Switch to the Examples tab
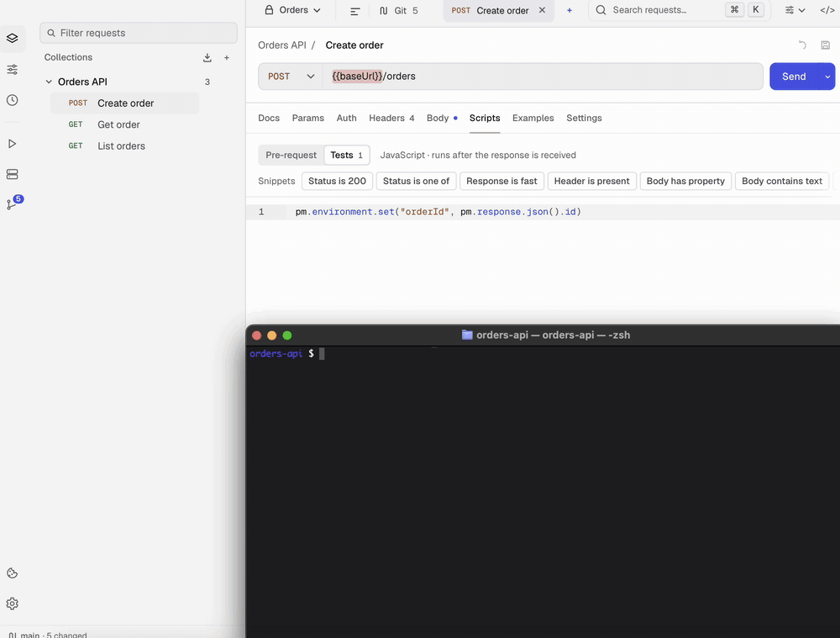Image resolution: width=840 pixels, height=638 pixels. click(533, 118)
